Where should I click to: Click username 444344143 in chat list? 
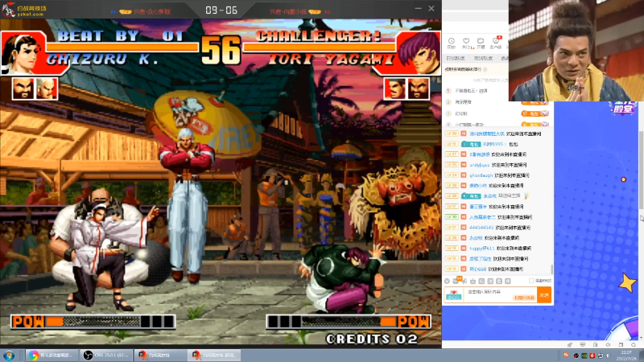pyautogui.click(x=481, y=228)
